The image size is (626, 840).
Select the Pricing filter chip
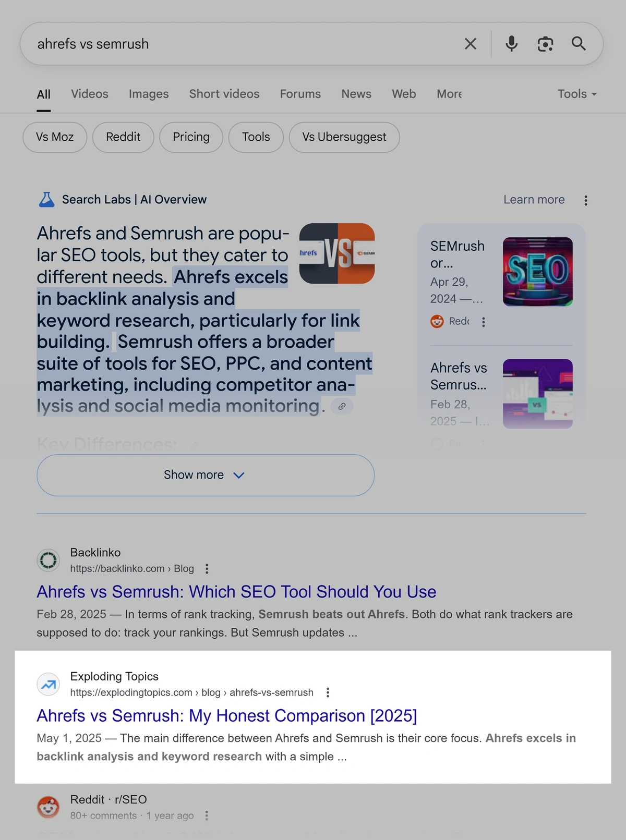point(191,137)
